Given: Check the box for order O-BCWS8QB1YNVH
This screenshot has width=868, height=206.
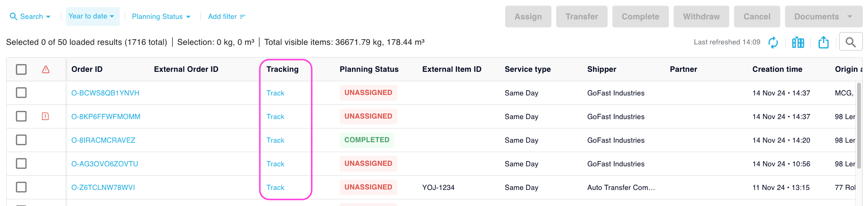Looking at the screenshot, I should (21, 93).
